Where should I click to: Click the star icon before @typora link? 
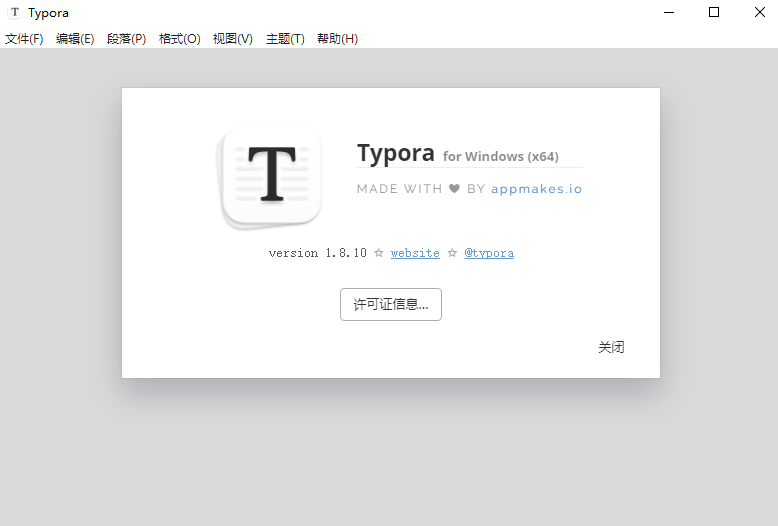click(452, 253)
